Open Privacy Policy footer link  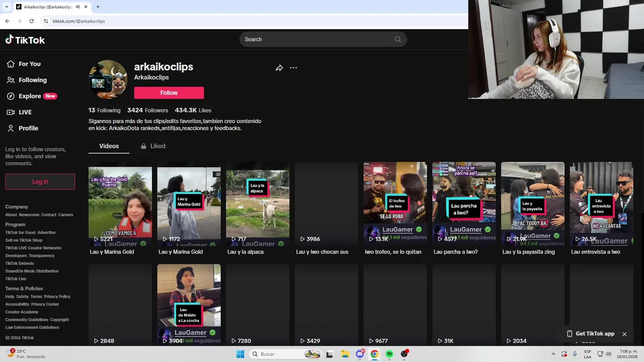coord(57,297)
